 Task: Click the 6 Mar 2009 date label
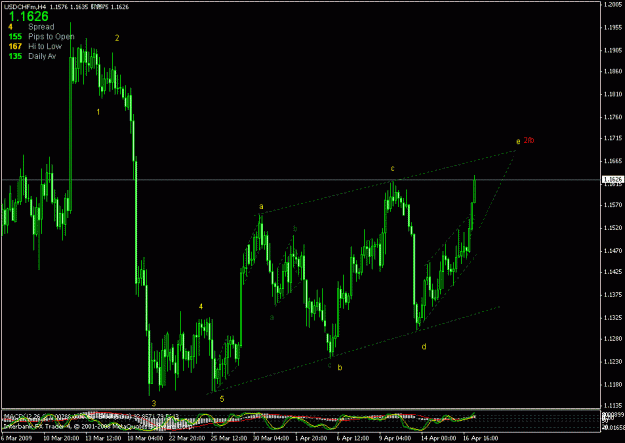pos(15,438)
